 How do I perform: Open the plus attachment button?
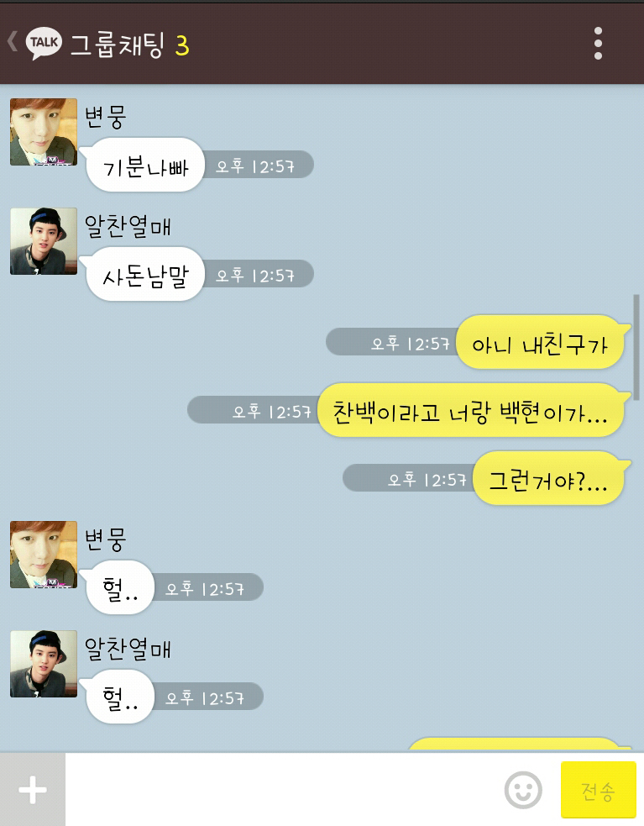[x=33, y=790]
